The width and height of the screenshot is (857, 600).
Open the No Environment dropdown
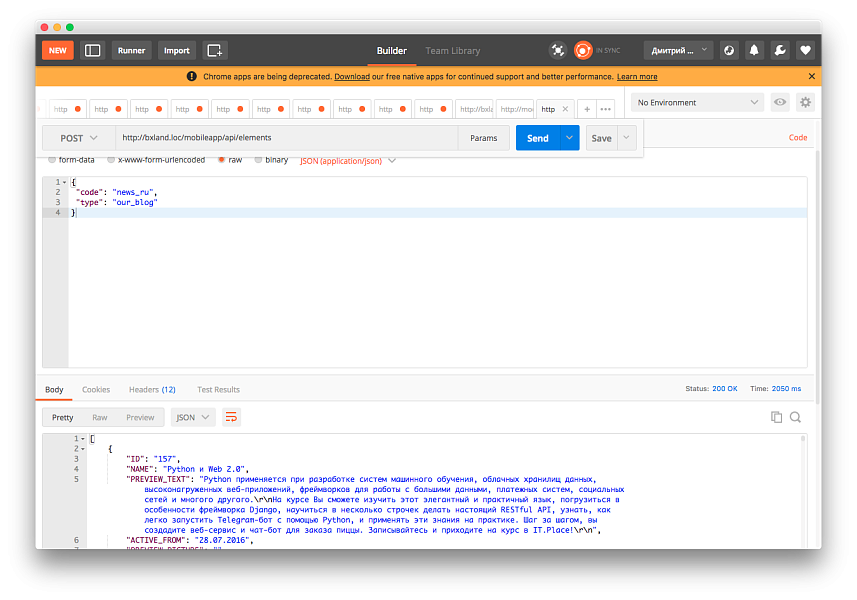tap(696, 102)
